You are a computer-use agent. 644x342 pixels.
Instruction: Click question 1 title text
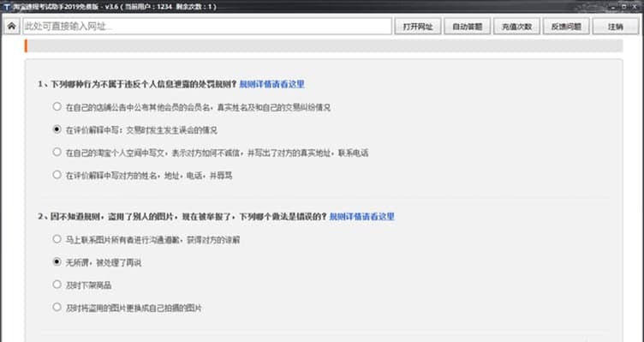pyautogui.click(x=138, y=84)
